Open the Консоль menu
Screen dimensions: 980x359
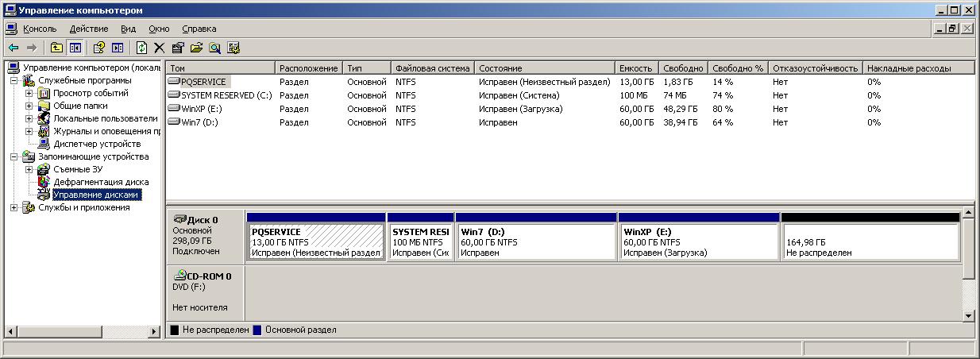(x=39, y=29)
